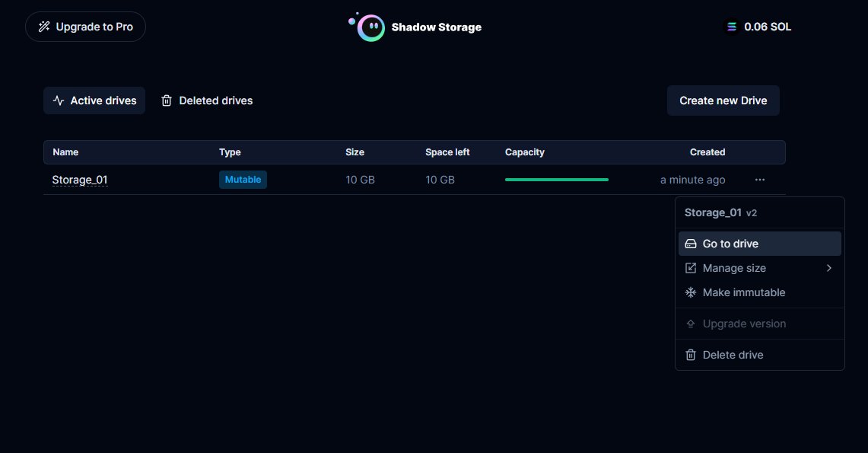Select Delete drive from the menu
The width and height of the screenshot is (868, 453).
pos(759,355)
